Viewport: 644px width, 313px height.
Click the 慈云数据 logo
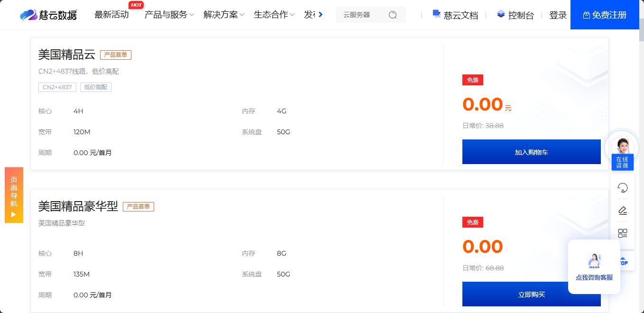[x=48, y=15]
